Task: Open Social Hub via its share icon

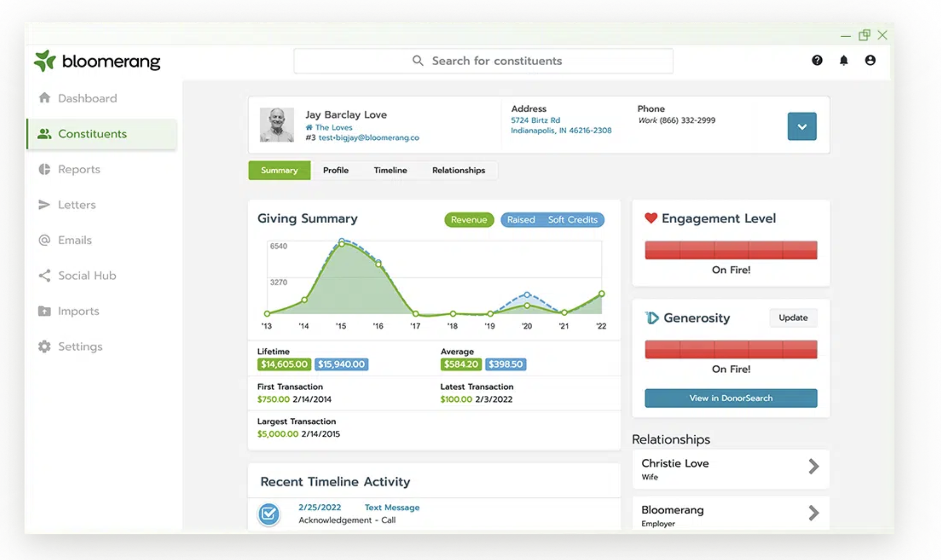Action: click(44, 275)
